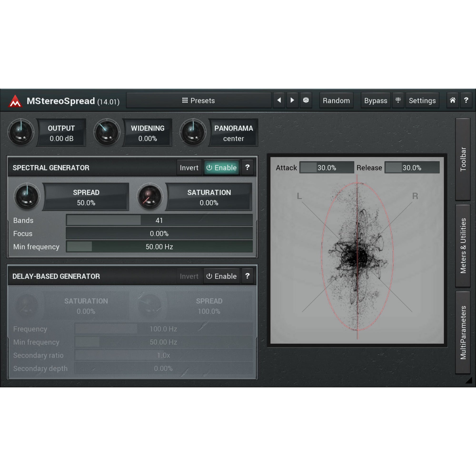Screen dimensions: 476x476
Task: Open the Presets browser
Action: point(198,100)
